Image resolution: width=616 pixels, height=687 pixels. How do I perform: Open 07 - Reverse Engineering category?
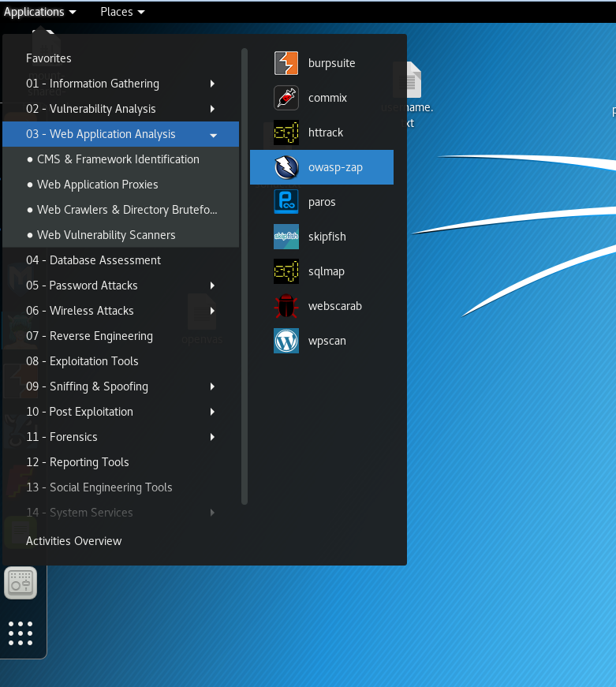tap(121, 336)
